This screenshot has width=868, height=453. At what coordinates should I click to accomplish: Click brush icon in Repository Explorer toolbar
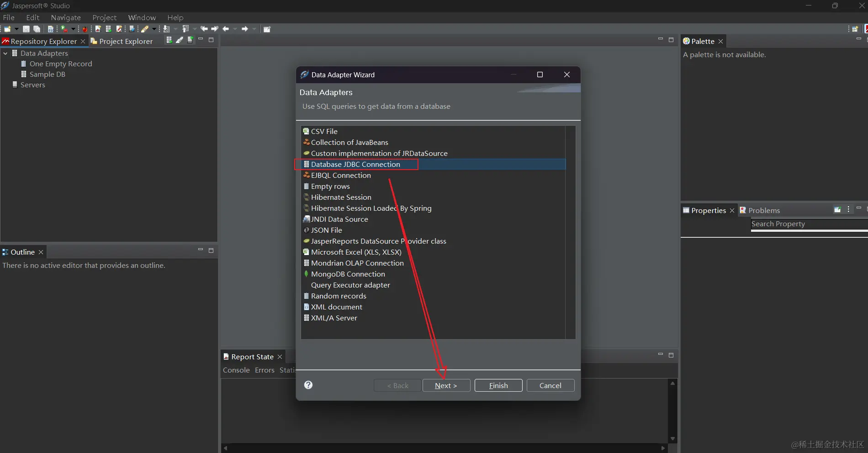tap(180, 40)
